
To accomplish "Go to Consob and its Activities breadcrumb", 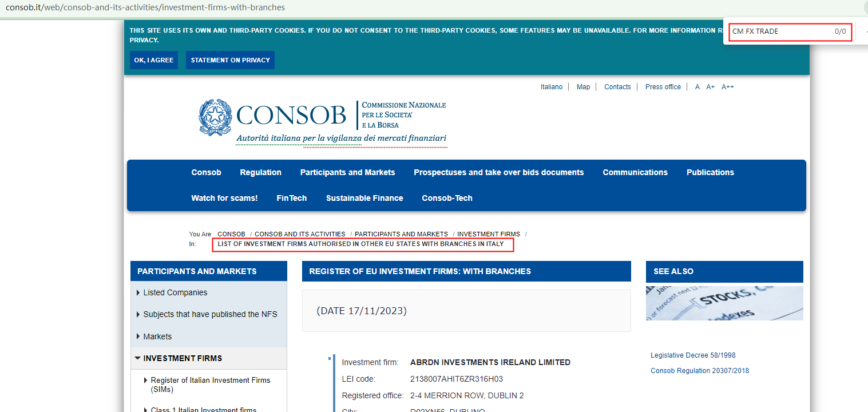I will pos(300,234).
